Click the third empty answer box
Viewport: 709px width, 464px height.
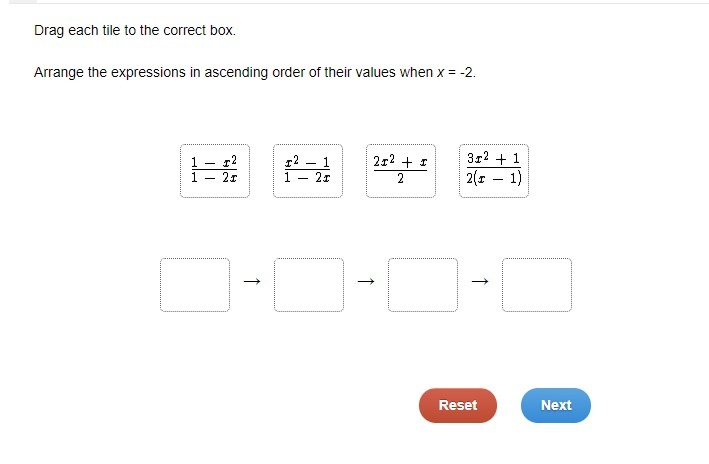[x=423, y=285]
